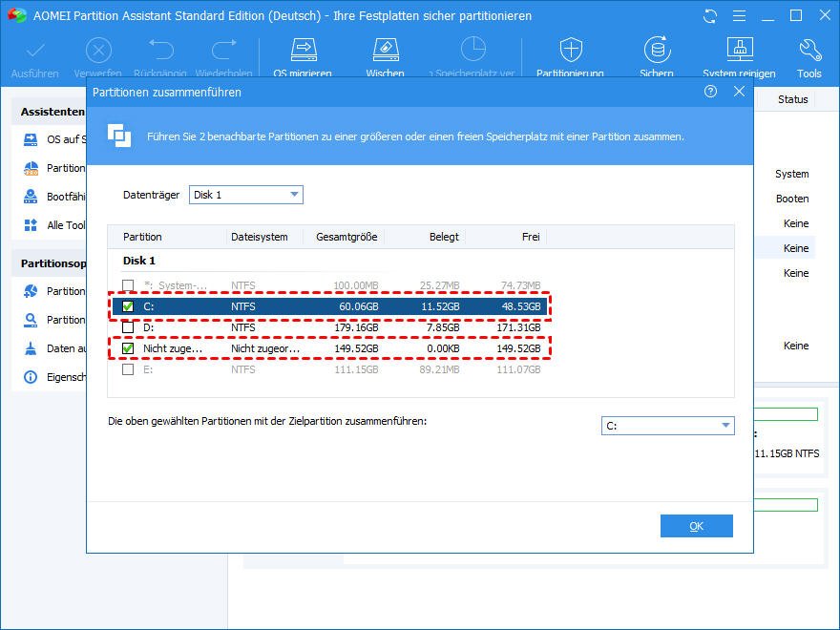Open the Datenträger Disk 1 dropdown
The image size is (840, 630).
point(246,195)
